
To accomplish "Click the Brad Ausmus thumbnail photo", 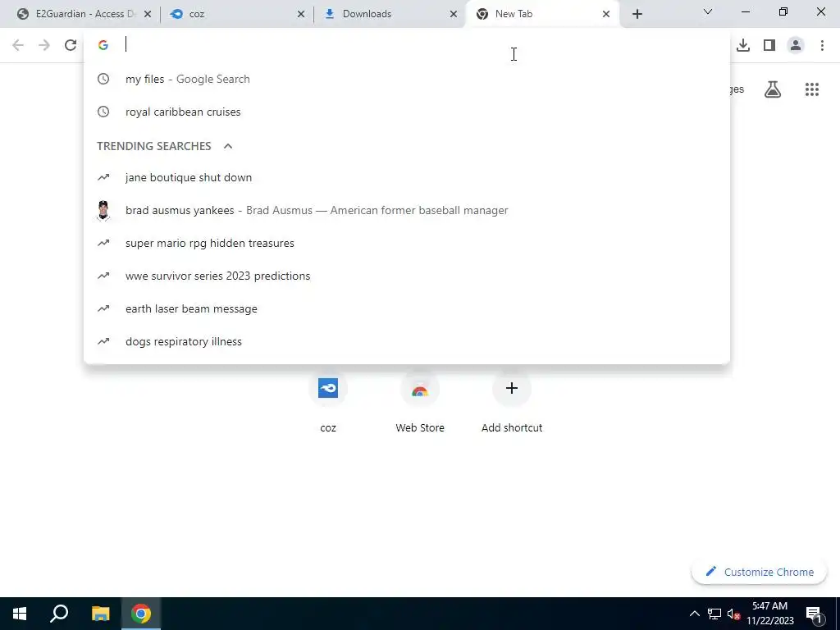I will [103, 210].
